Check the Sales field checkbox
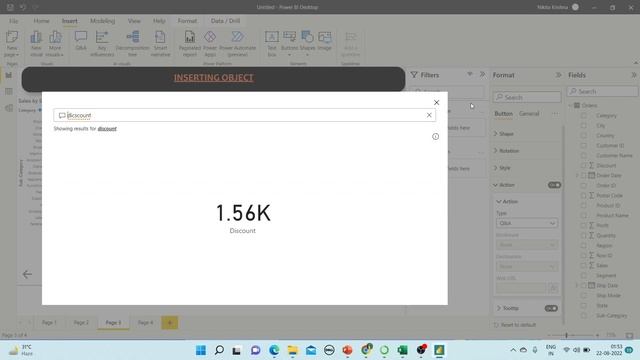640x360 pixels. point(584,265)
